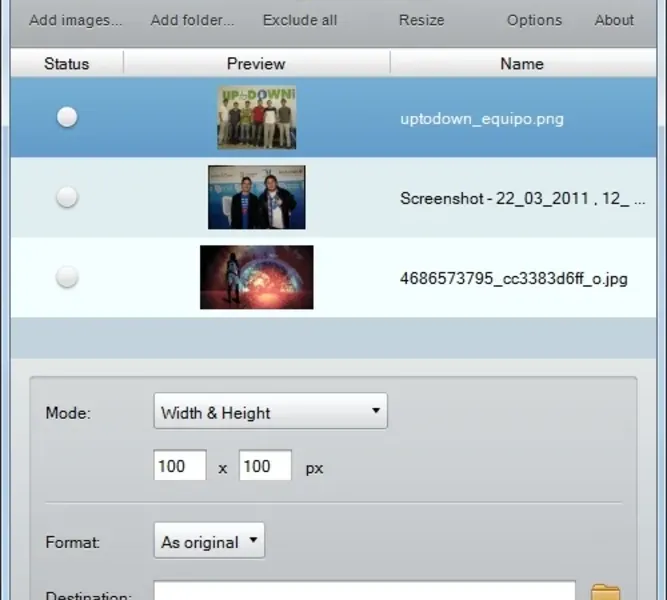
Task: Select file name uptodown_equipo.png
Action: click(482, 119)
